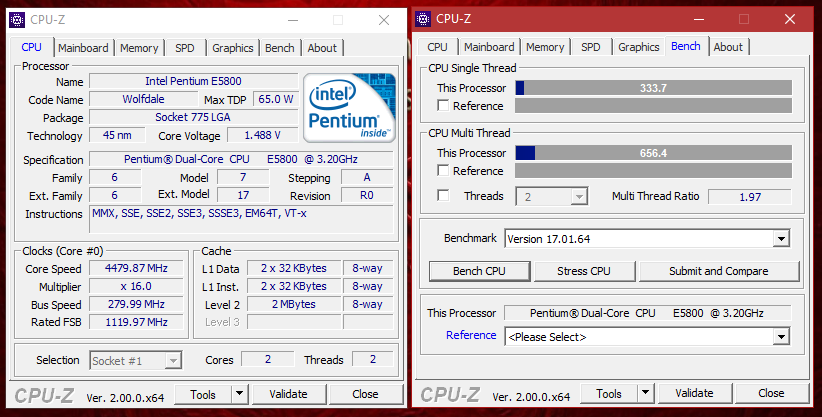Open Mainboard tab in right window
This screenshot has height=417, width=822.
point(489,47)
